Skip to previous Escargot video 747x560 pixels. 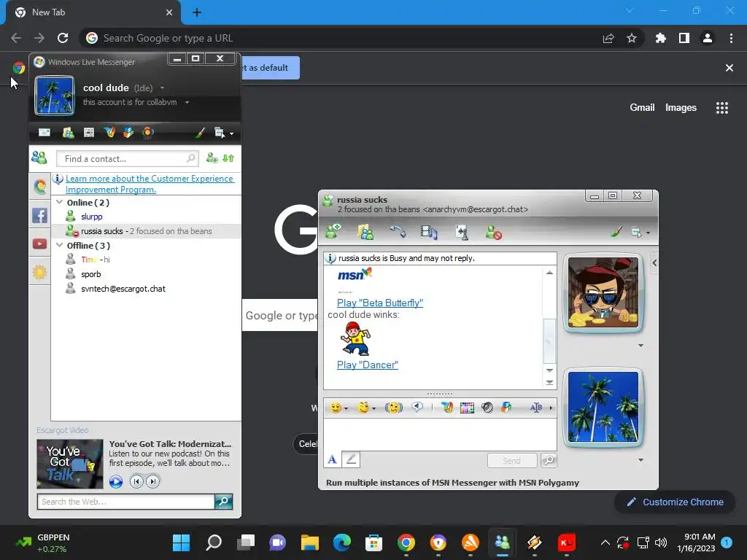point(136,481)
